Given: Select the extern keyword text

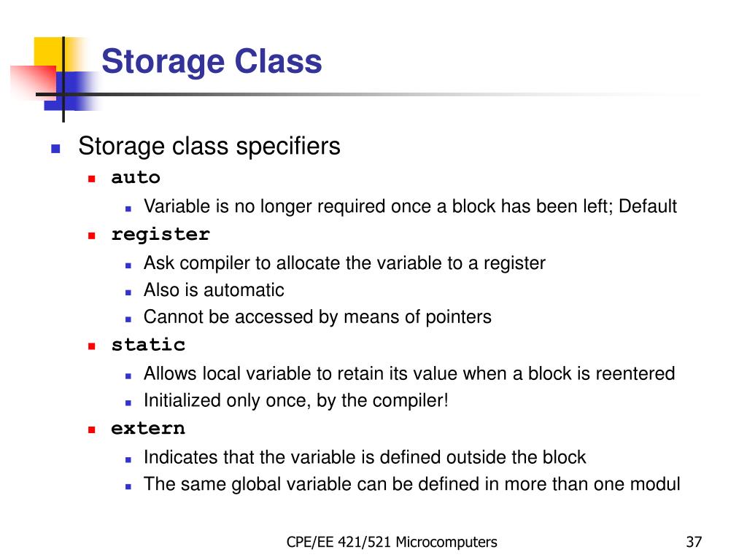Looking at the screenshot, I should pyautogui.click(x=148, y=429).
